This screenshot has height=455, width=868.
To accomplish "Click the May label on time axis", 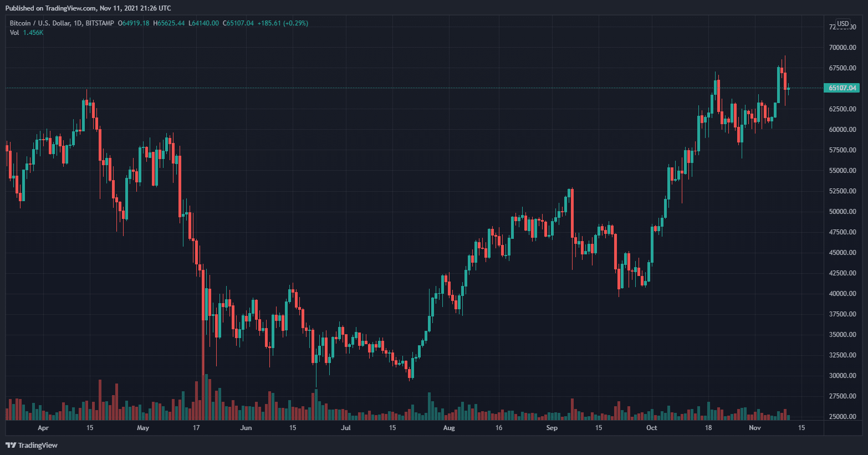I will coord(143,428).
